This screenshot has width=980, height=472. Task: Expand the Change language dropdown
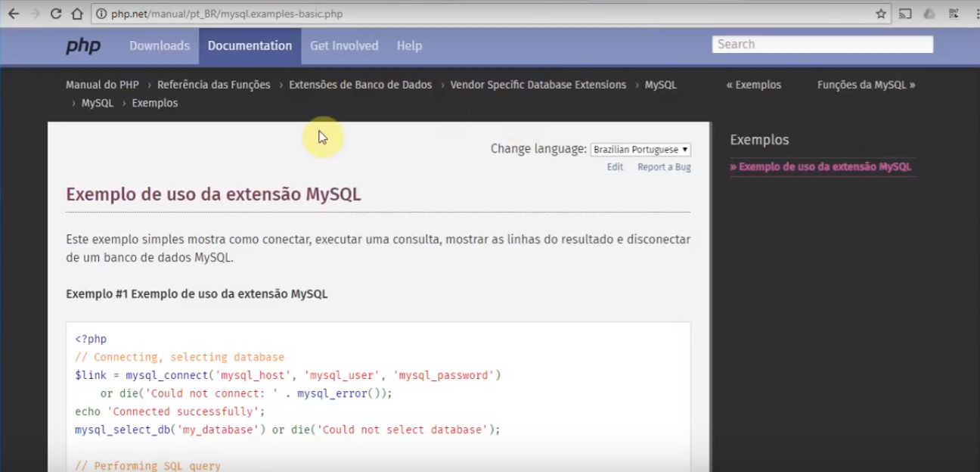(640, 150)
